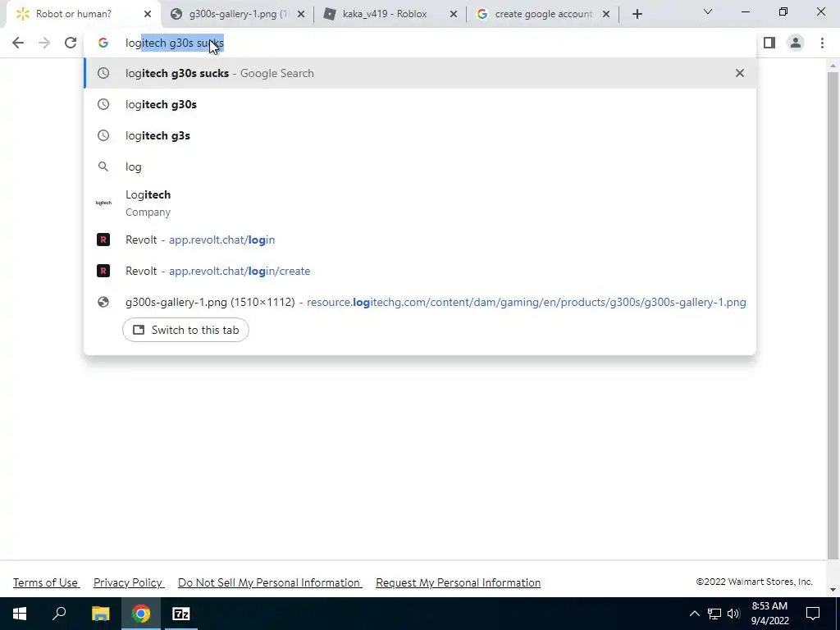
Task: Choose the 'logitech g30s' history suggestion
Action: click(x=420, y=104)
